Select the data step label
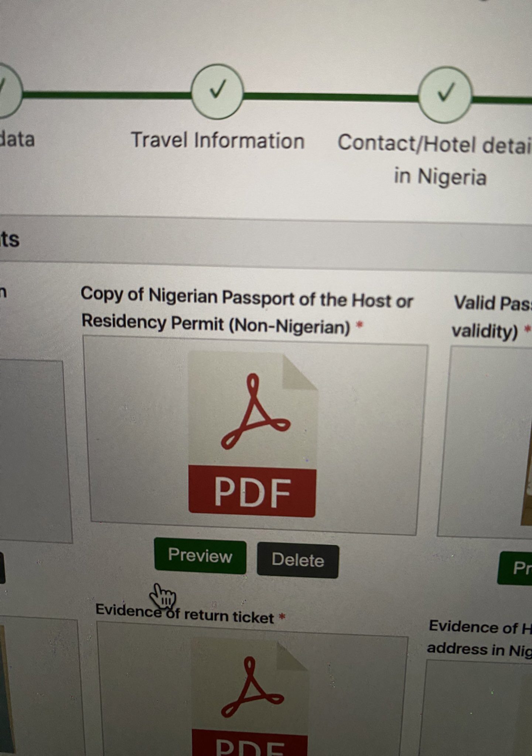The height and width of the screenshot is (756, 532). 17,139
